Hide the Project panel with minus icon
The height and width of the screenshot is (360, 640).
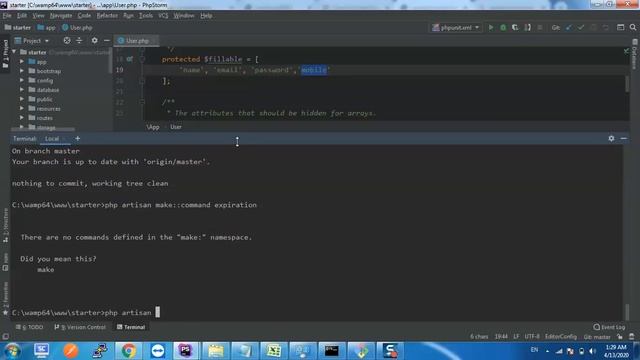tap(107, 40)
